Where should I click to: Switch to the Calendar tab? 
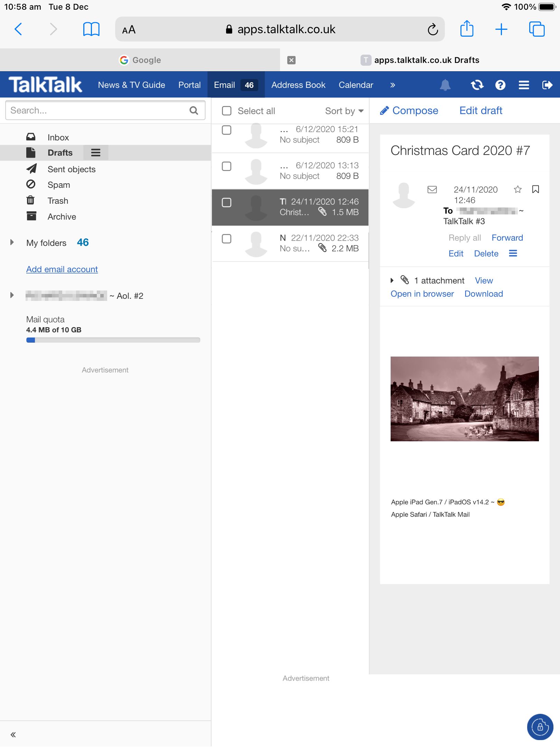tap(356, 85)
